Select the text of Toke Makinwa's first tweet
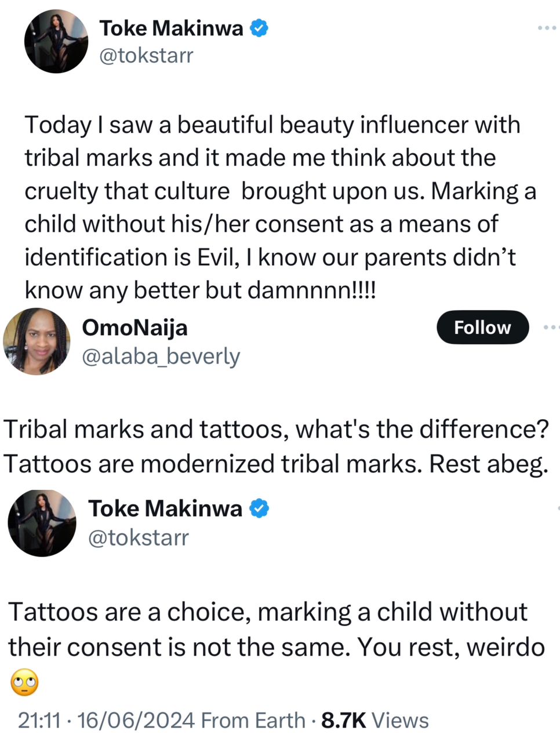This screenshot has width=560, height=742. pos(272,207)
